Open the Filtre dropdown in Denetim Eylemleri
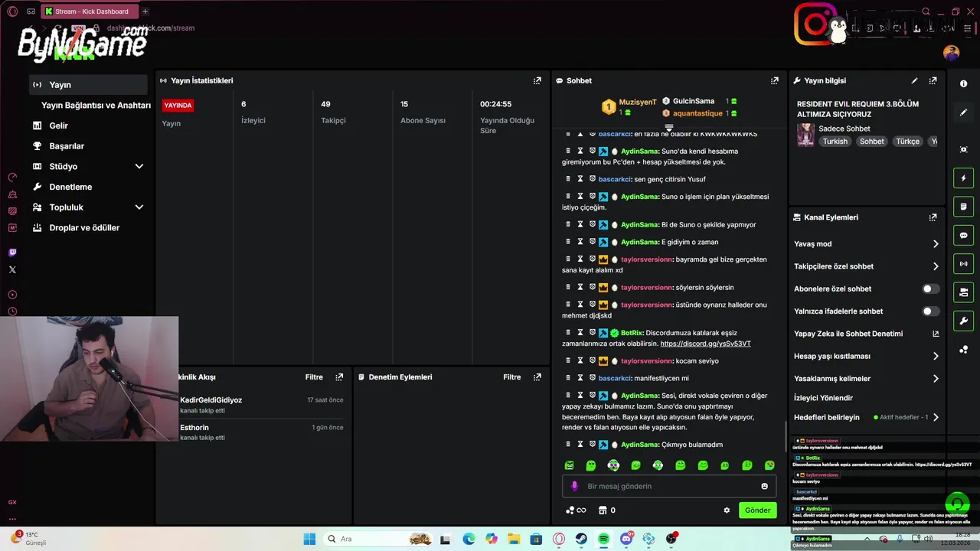This screenshot has width=980, height=551. coord(512,377)
